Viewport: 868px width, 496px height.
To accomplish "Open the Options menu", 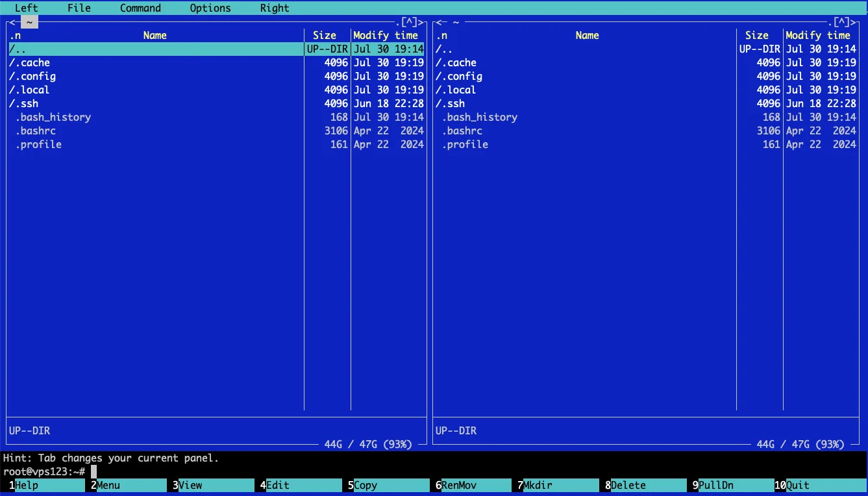I will pyautogui.click(x=210, y=8).
